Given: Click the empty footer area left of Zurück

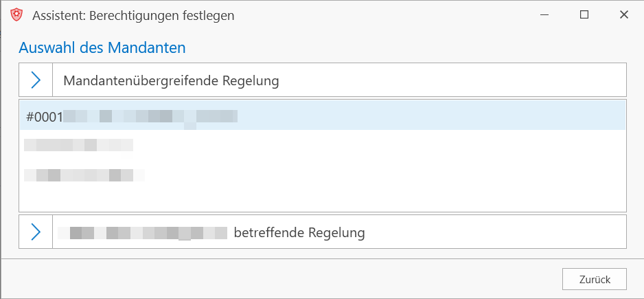Looking at the screenshot, I should 279,279.
